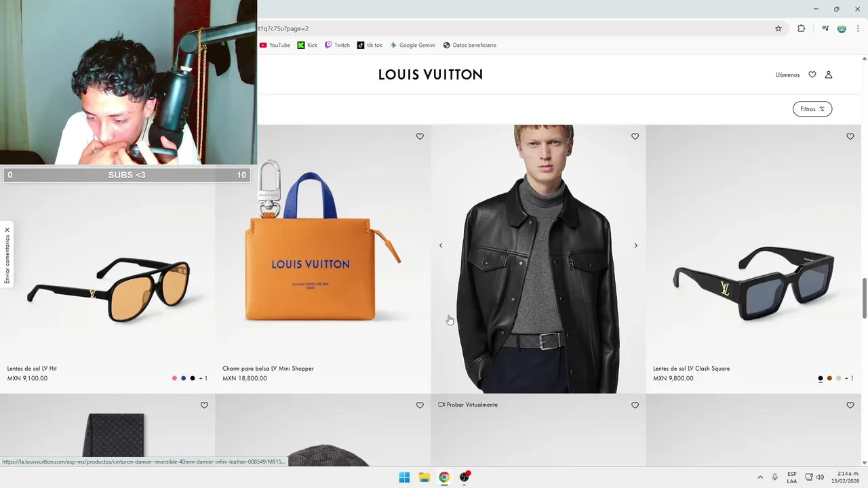Open the Filtros filter button
This screenshot has height=488, width=868.
(x=812, y=109)
